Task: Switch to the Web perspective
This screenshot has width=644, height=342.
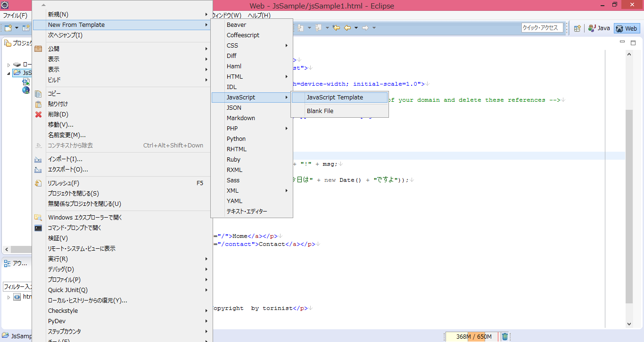Action: pos(627,28)
